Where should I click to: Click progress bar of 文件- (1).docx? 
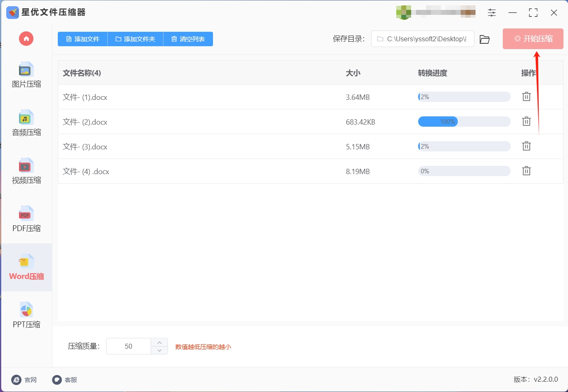(464, 97)
